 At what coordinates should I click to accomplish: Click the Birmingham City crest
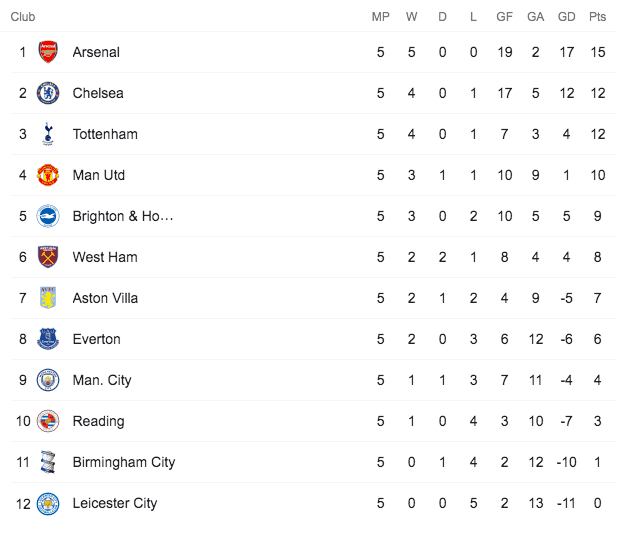[x=48, y=462]
